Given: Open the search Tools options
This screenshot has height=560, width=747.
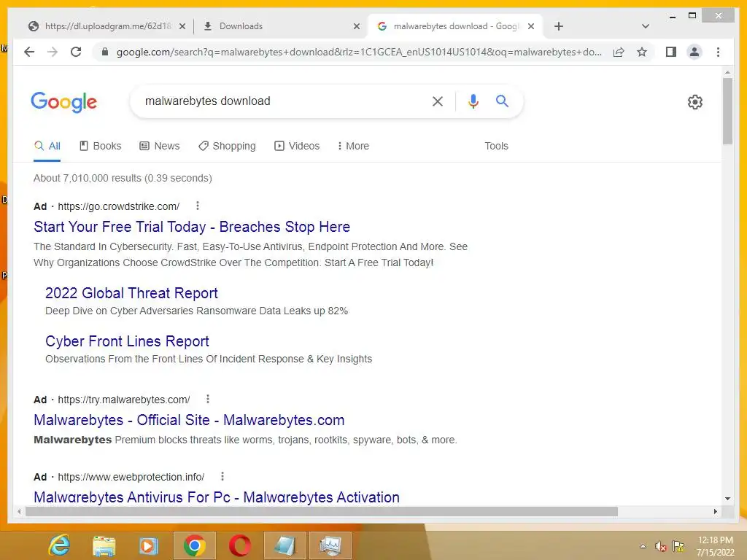Looking at the screenshot, I should pos(496,146).
